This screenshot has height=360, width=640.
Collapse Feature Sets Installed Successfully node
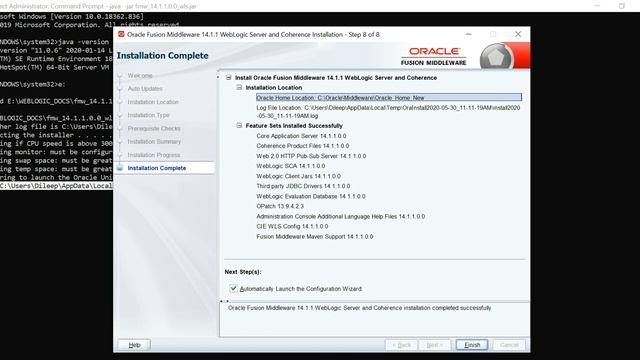point(239,126)
